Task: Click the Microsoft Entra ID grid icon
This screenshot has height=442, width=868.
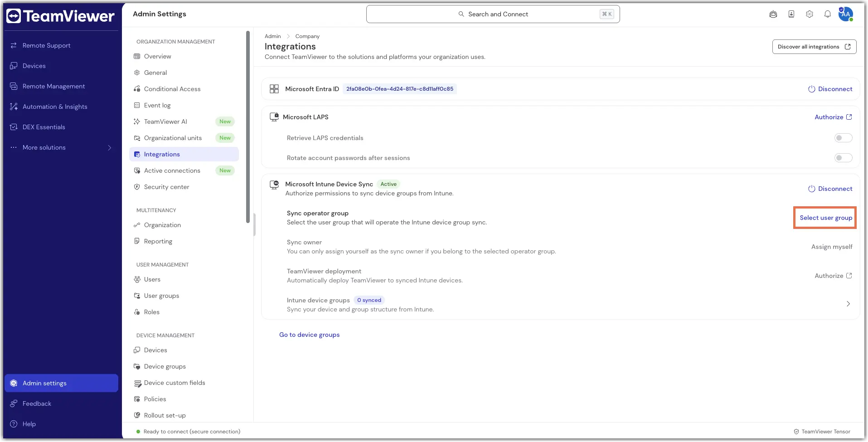Action: click(x=274, y=89)
